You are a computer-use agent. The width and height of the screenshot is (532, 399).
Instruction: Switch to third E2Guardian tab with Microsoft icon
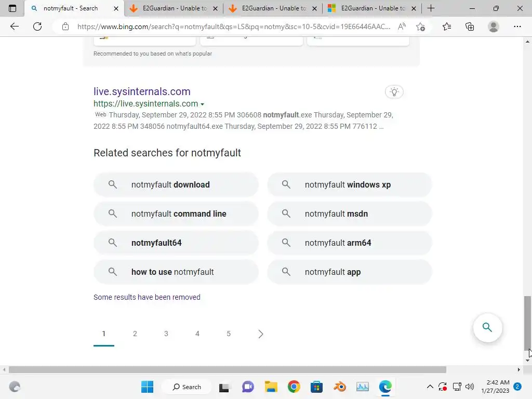tap(373, 8)
